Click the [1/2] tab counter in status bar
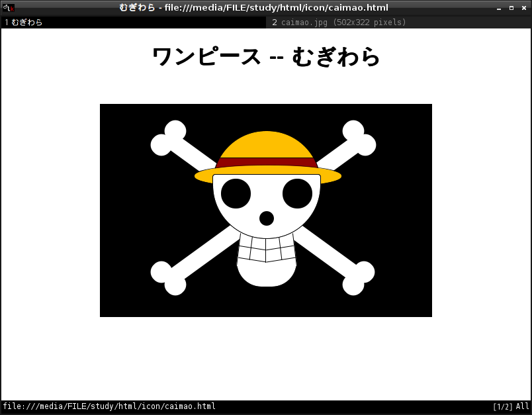 (503, 406)
